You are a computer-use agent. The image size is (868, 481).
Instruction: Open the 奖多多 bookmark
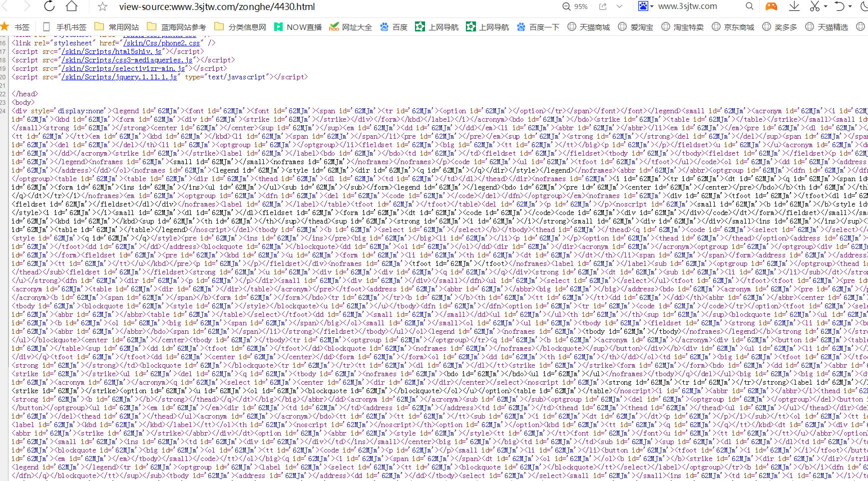[x=780, y=27]
